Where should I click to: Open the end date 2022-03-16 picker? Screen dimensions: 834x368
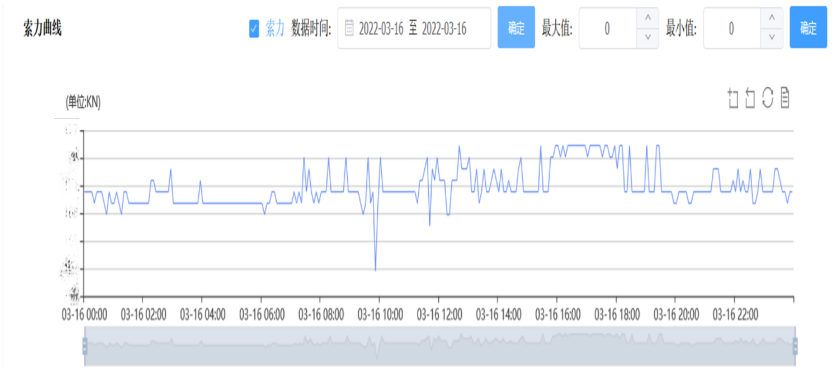tap(444, 28)
